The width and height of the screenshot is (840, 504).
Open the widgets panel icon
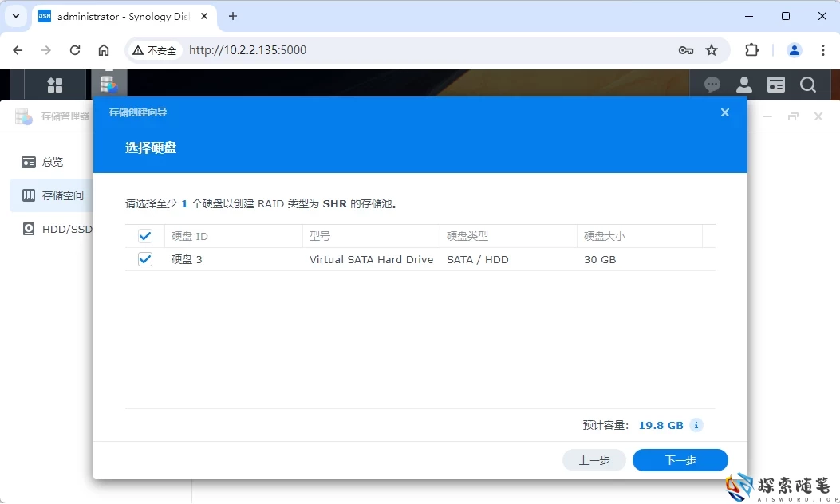tap(775, 84)
